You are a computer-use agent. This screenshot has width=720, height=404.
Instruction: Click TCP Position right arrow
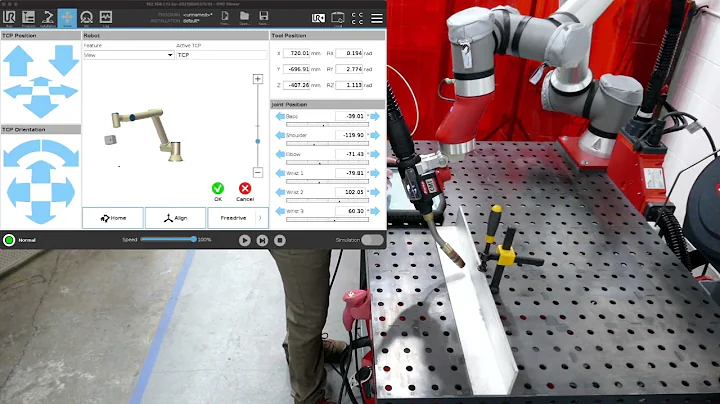click(x=64, y=91)
